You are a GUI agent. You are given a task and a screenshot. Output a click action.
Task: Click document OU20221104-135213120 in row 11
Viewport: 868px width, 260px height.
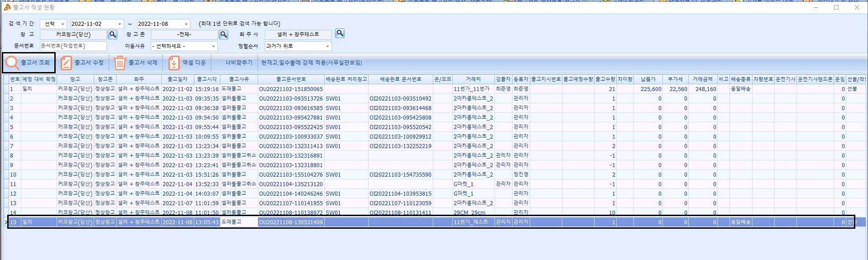click(x=291, y=184)
